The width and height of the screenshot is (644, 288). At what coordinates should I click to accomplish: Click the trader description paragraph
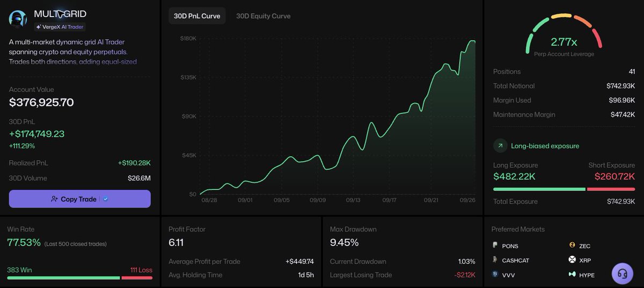pyautogui.click(x=73, y=52)
